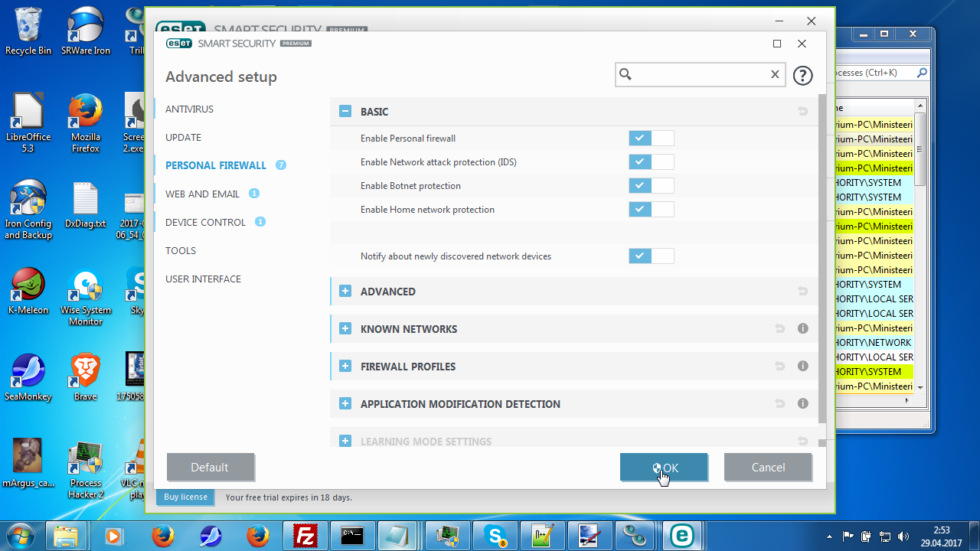This screenshot has height=551, width=980.
Task: Clear the Advanced setup search box
Action: point(775,74)
